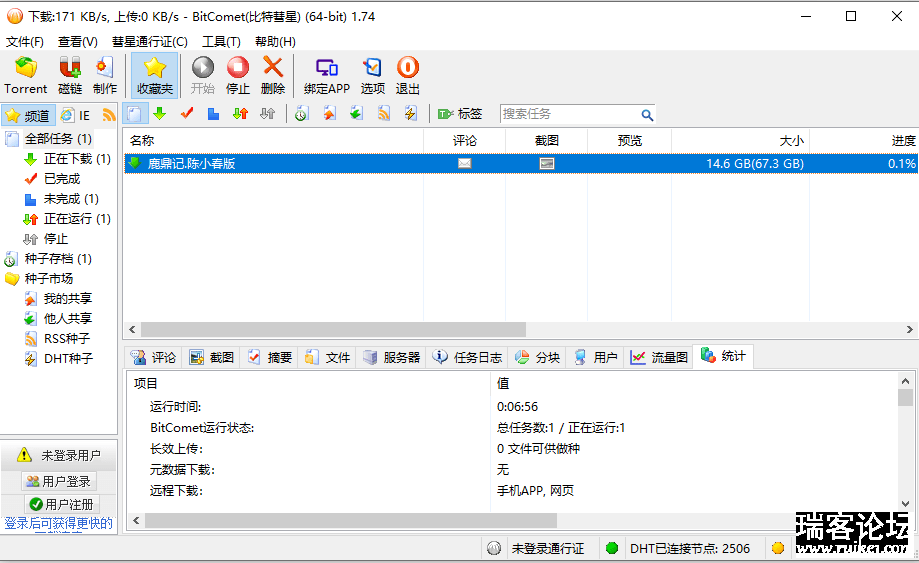Filter stopped tasks via gray arrows icon
The width and height of the screenshot is (919, 563).
[268, 114]
